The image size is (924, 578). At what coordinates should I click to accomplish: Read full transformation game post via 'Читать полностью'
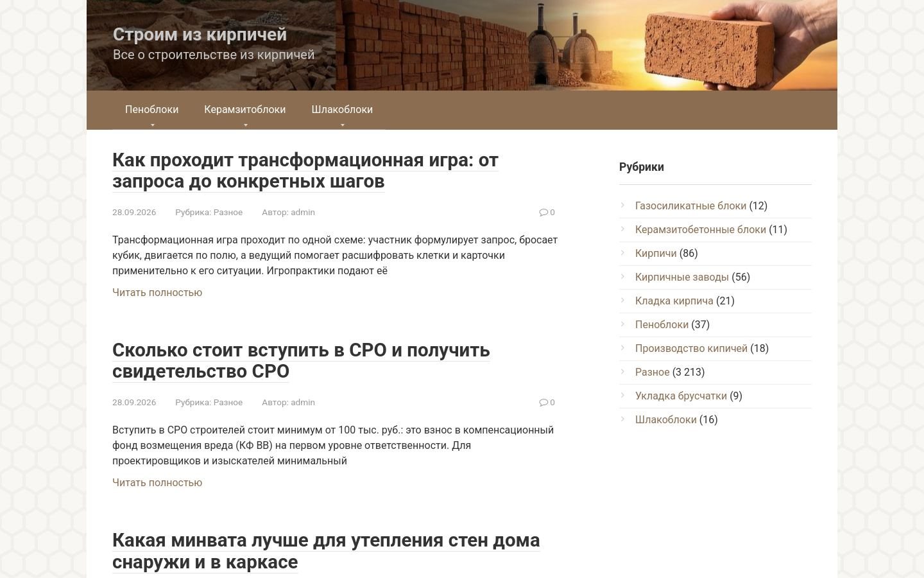coord(157,292)
